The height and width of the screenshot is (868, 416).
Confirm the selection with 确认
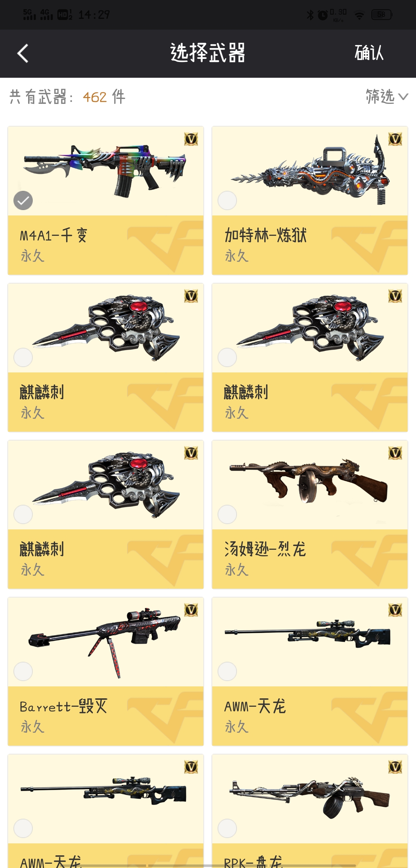(369, 53)
